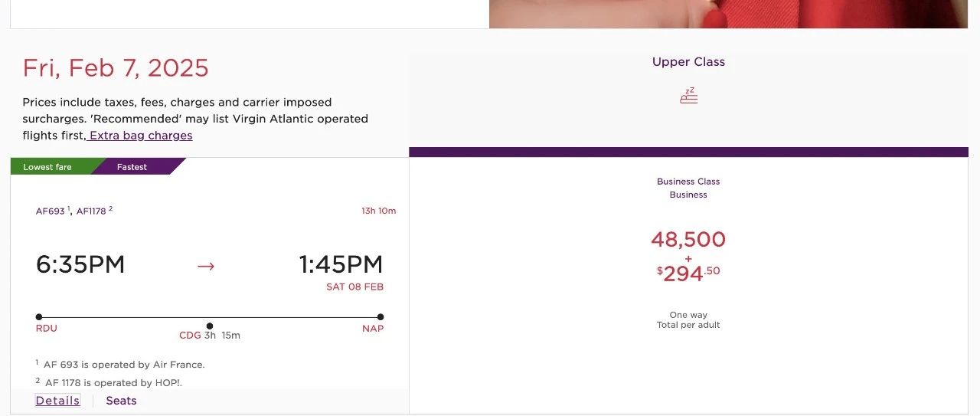Open the Seats view

coord(121,401)
